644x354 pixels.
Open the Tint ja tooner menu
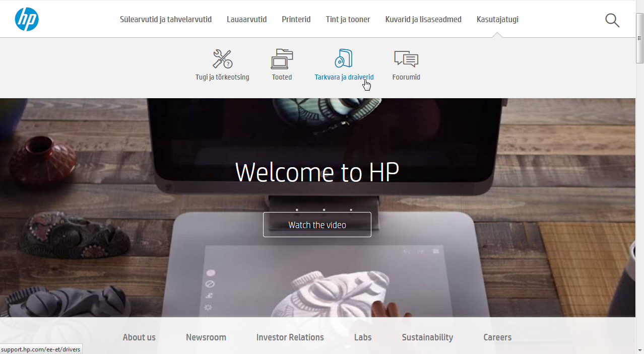pos(348,20)
